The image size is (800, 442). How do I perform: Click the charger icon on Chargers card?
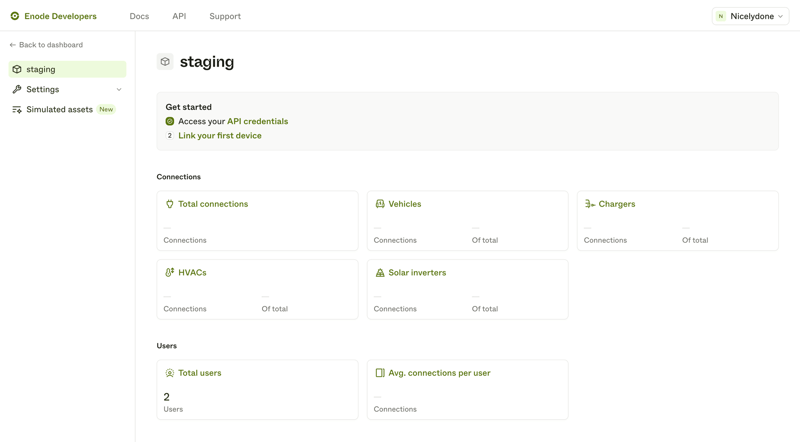(x=590, y=204)
